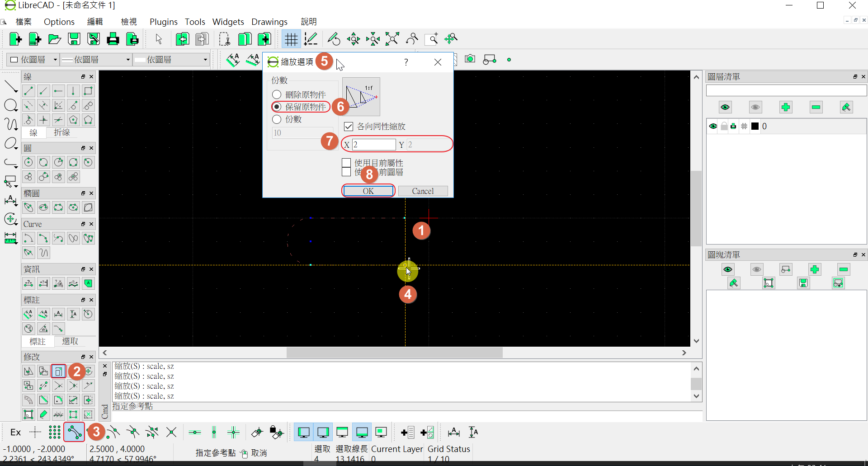Click Cancel in the scale options dialog
This screenshot has height=466, width=868.
coord(423,191)
